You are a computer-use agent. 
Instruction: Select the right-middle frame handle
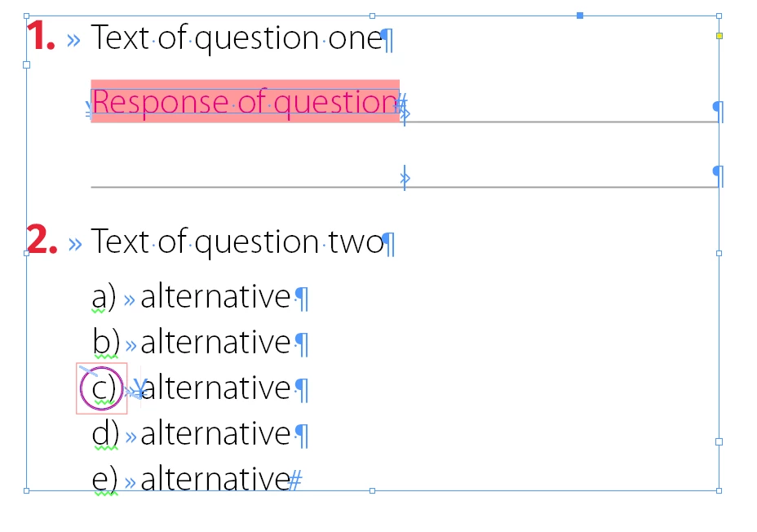point(719,253)
